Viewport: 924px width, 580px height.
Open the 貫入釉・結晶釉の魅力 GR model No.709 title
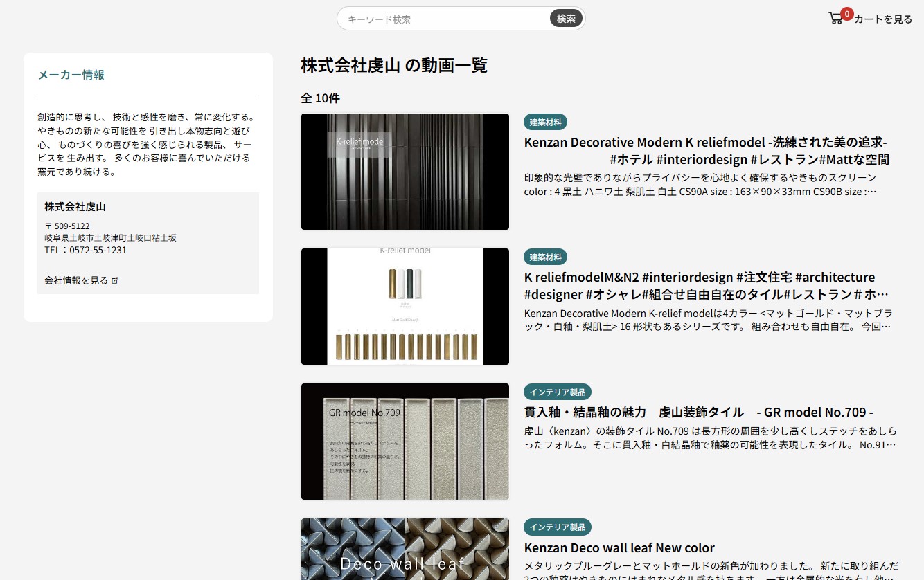(x=699, y=412)
